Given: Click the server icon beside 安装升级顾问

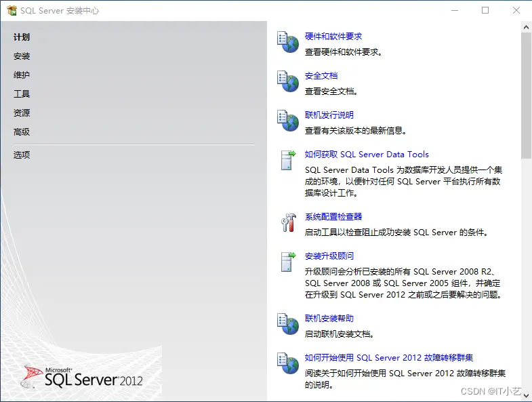Looking at the screenshot, I should coord(288,262).
